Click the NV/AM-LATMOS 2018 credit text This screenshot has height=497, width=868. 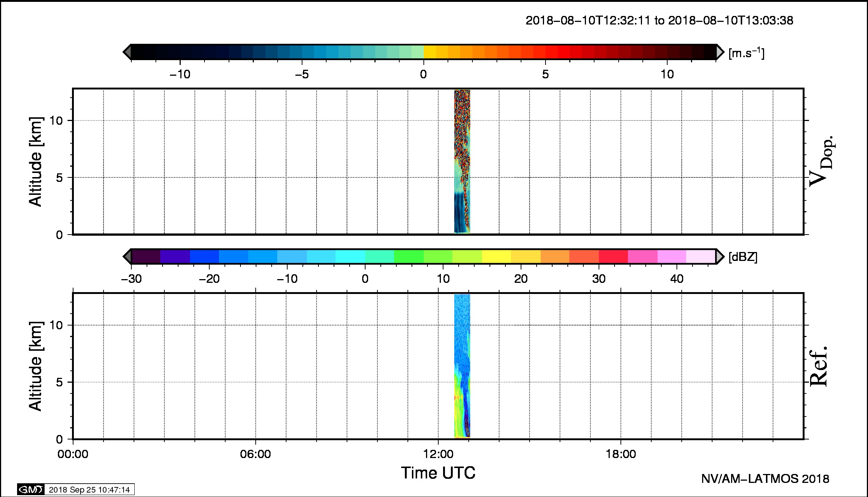coord(765,479)
